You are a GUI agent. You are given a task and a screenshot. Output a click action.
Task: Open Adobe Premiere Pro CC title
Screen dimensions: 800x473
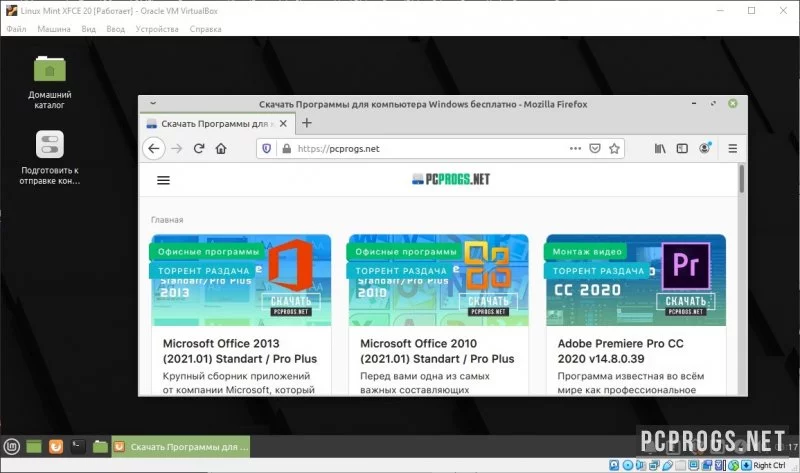620,351
